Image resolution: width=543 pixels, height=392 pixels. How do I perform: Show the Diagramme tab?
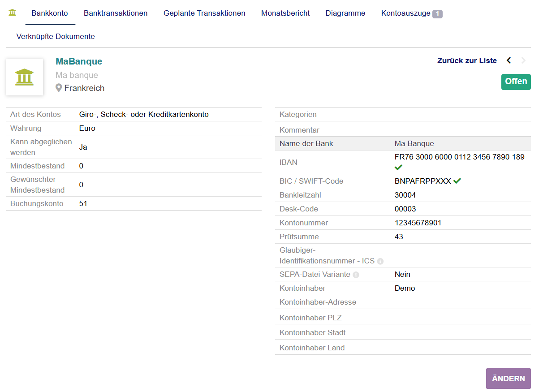345,13
